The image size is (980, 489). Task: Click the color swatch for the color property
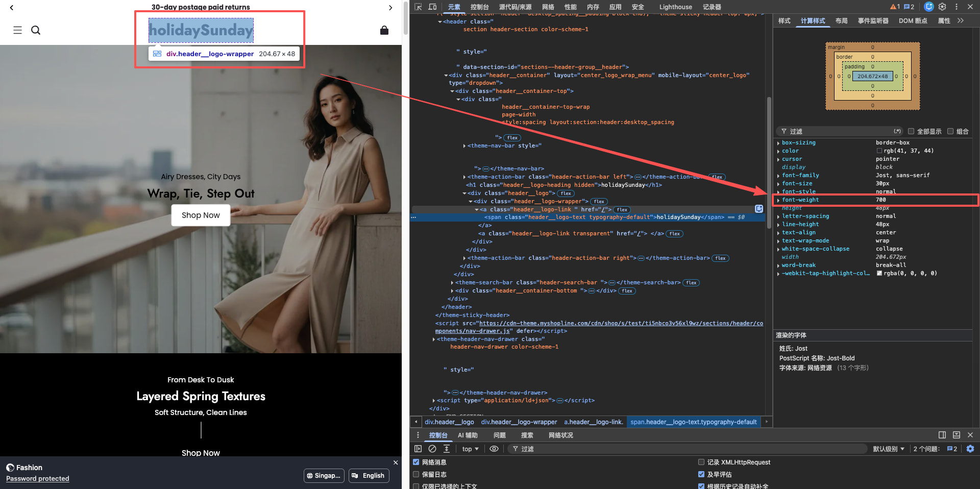(x=879, y=151)
